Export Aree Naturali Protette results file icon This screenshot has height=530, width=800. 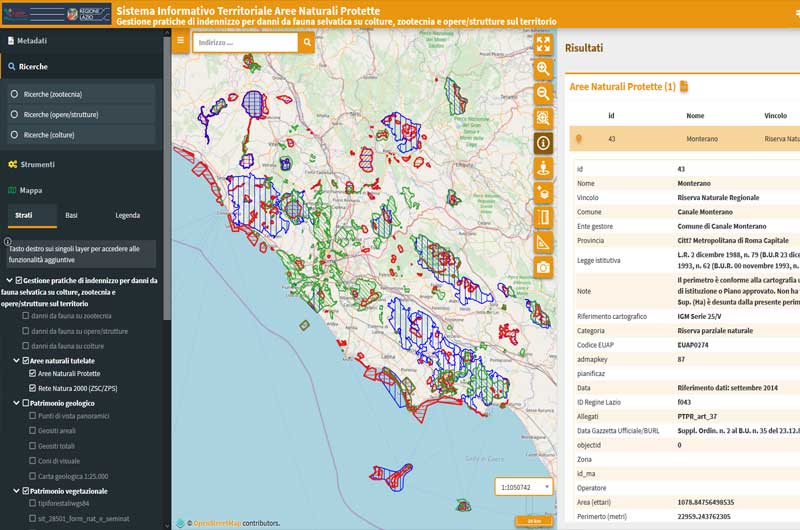tap(684, 86)
